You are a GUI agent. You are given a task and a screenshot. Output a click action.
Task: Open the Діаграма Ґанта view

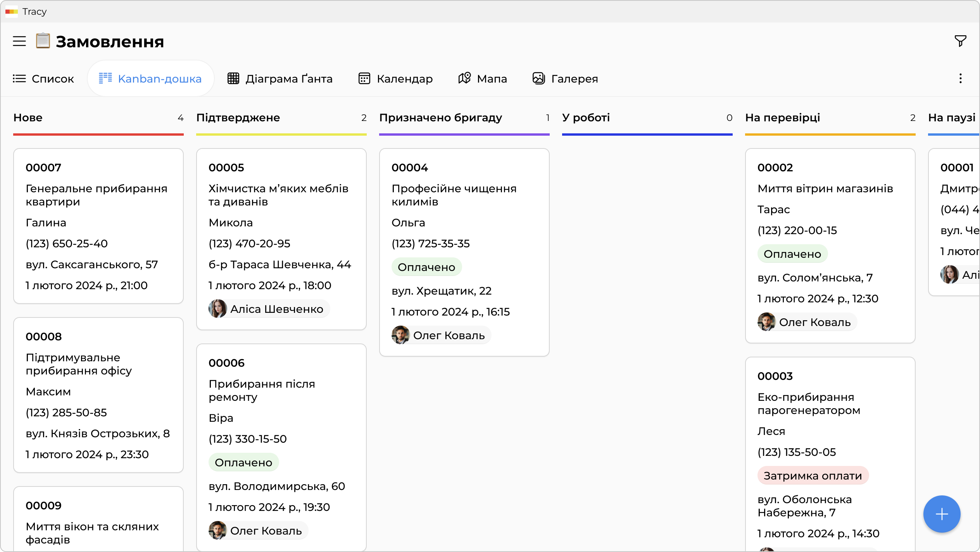point(280,79)
